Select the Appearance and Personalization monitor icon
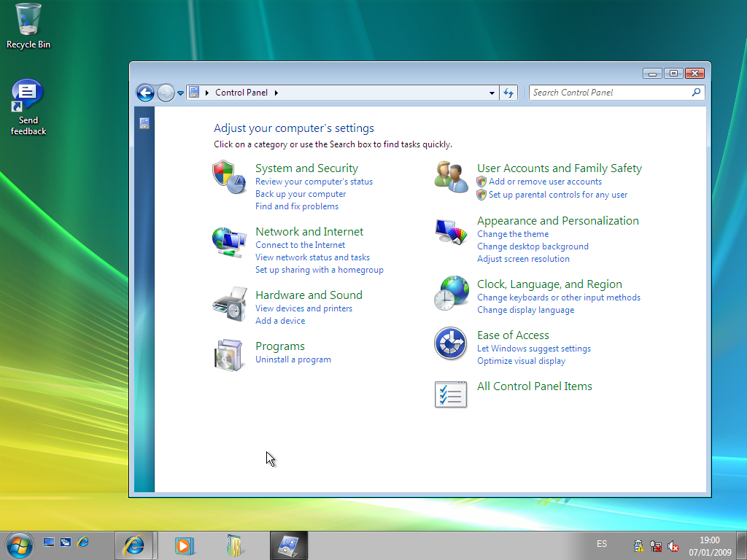Screen dimensions: 747x560 click(x=451, y=231)
